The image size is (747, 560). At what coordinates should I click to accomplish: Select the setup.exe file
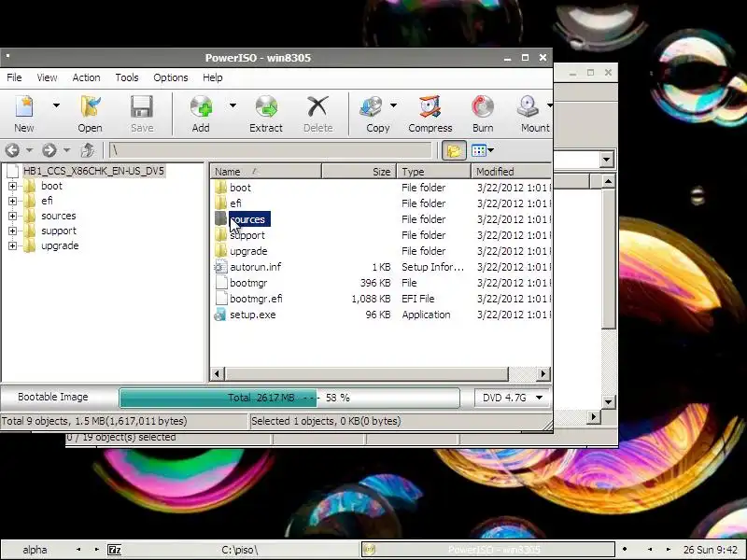coord(252,315)
